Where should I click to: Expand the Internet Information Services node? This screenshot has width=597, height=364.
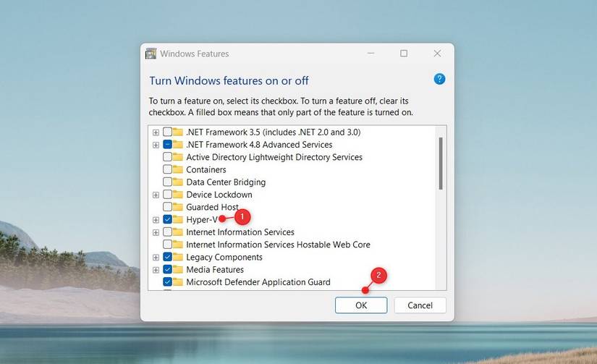click(x=156, y=232)
